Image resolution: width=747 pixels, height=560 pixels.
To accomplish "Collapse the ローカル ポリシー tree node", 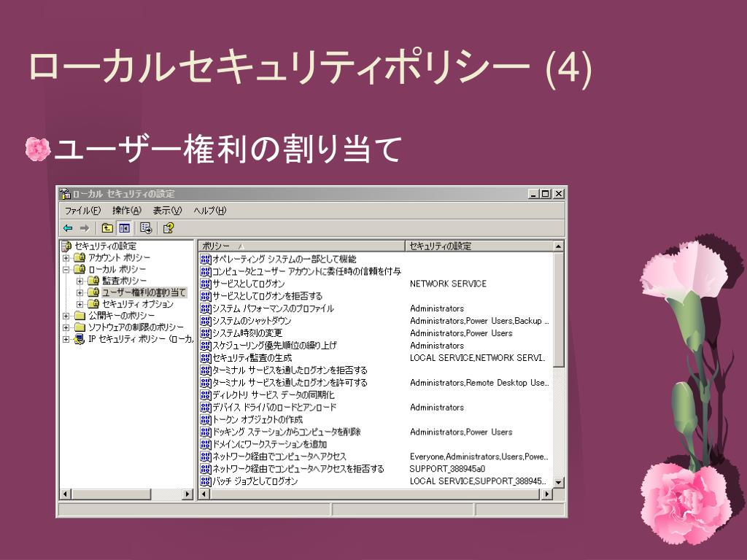I will pos(66,270).
